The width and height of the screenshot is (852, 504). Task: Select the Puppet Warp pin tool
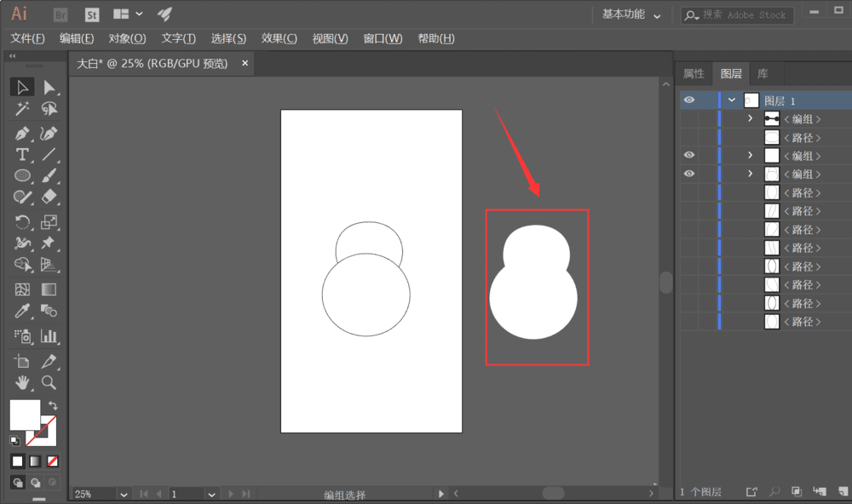click(49, 243)
